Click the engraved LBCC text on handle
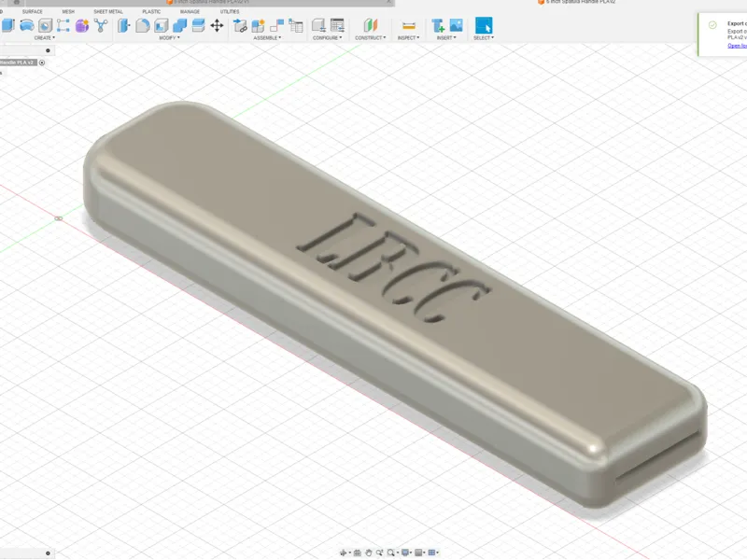 (393, 268)
